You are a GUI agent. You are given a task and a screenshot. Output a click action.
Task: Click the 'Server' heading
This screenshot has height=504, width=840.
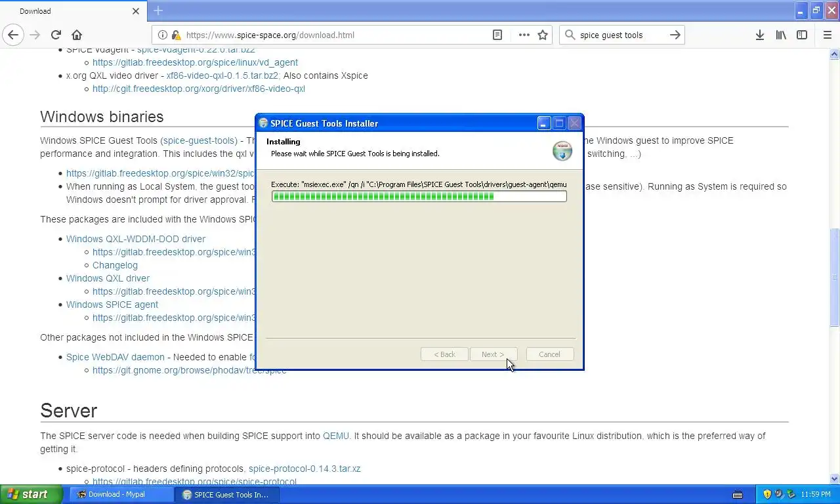(69, 411)
